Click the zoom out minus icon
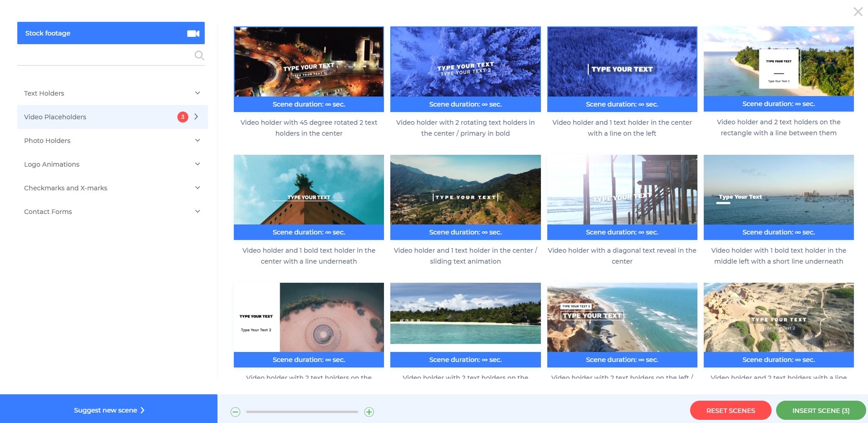868x423 pixels. [x=235, y=412]
